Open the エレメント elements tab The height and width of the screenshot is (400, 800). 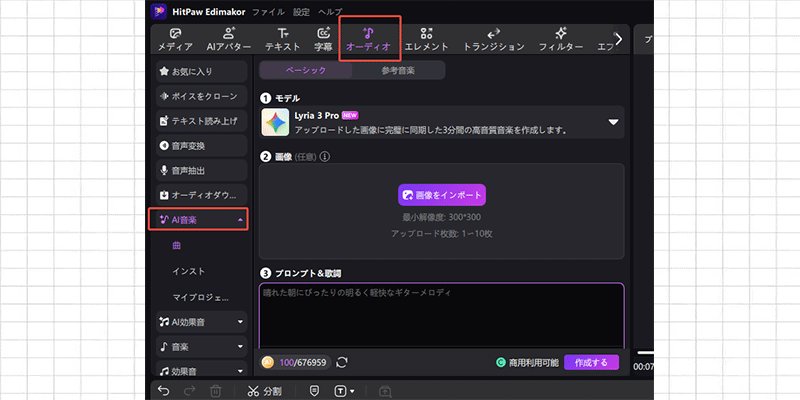click(427, 40)
